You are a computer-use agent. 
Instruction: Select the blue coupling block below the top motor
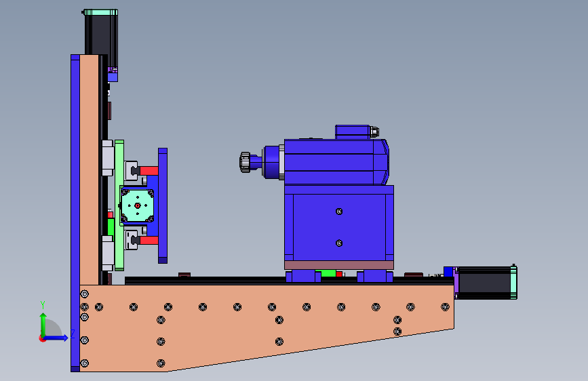(x=113, y=77)
